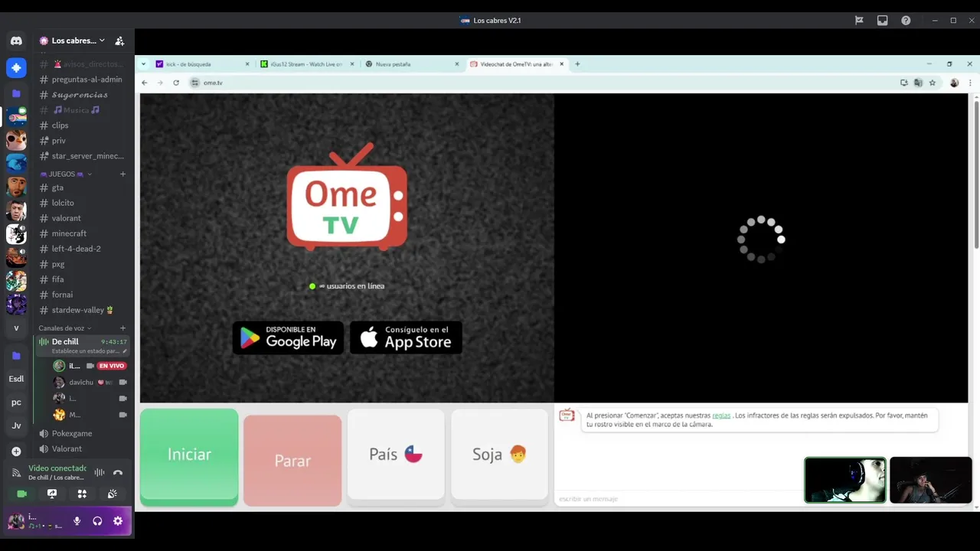
Task: Open the País country selector
Action: coord(396,455)
